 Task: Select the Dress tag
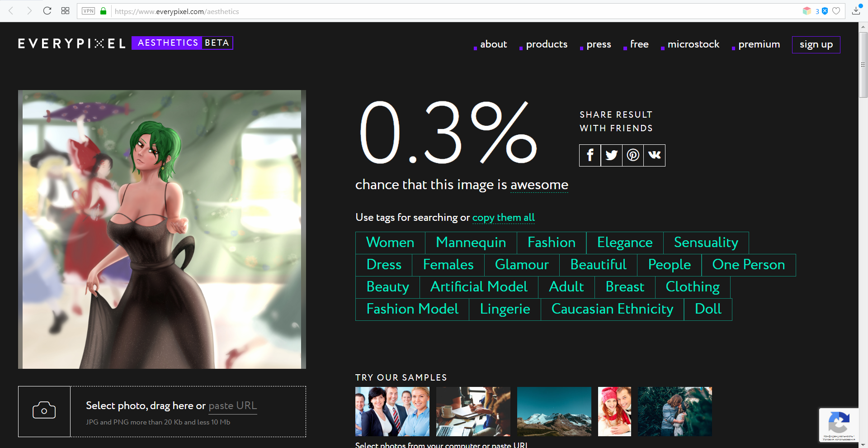click(384, 265)
